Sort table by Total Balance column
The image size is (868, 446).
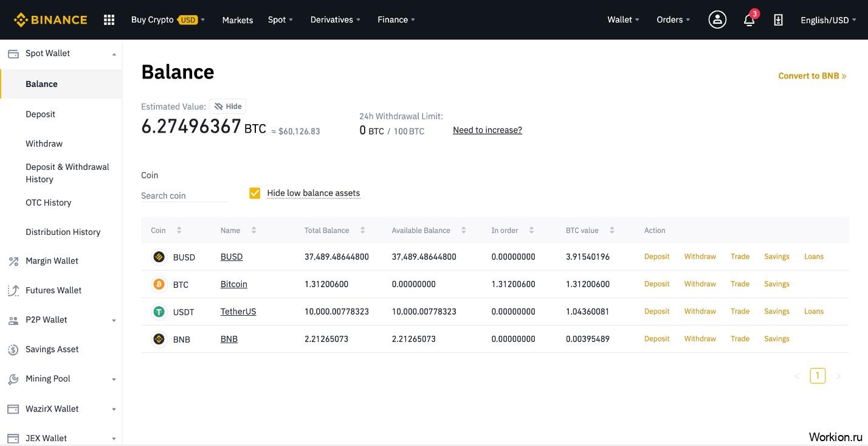pos(334,231)
